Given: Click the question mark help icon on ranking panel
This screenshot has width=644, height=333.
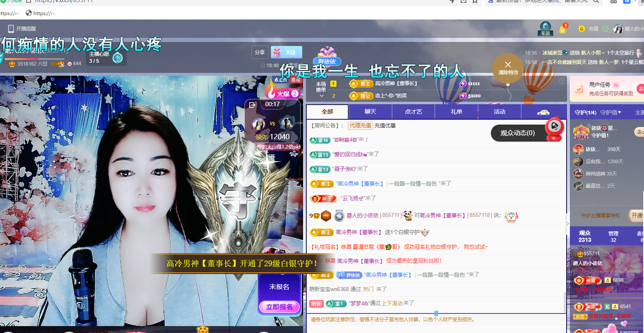Looking at the screenshot, I should coord(562,81).
